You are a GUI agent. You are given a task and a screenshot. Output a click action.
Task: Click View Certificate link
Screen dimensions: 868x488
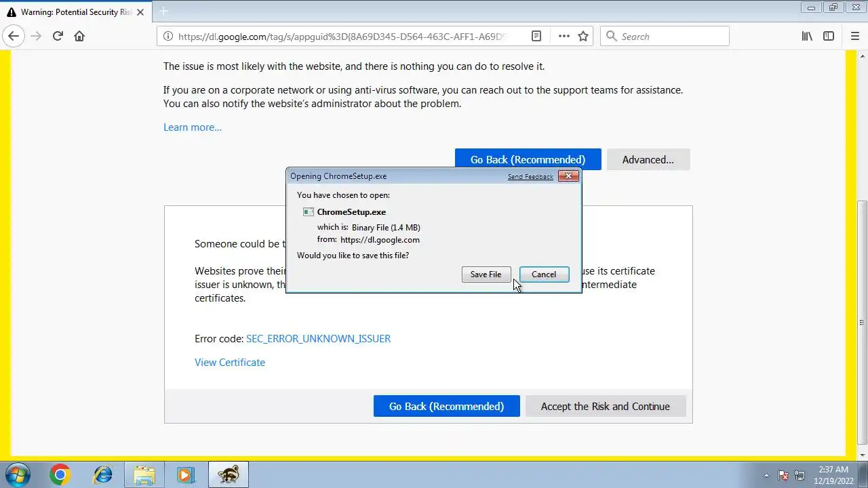(230, 363)
